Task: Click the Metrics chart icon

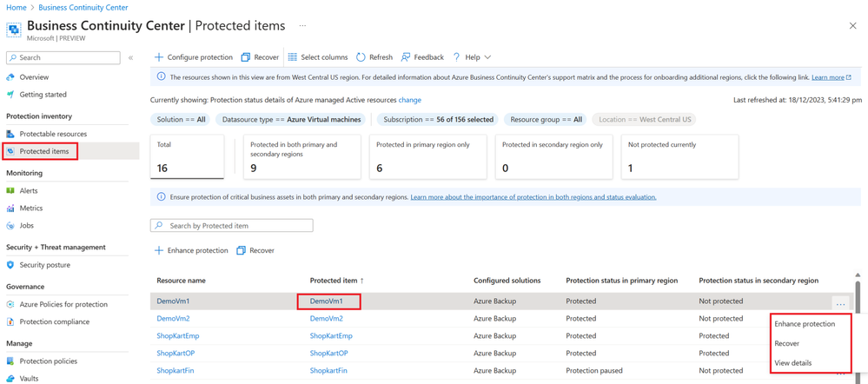Action: [x=10, y=208]
